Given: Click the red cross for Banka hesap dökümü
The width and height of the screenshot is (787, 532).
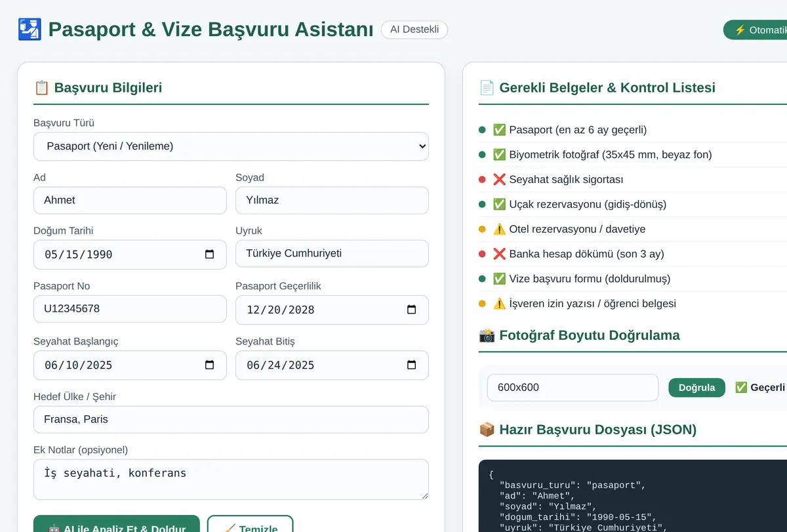Looking at the screenshot, I should tap(499, 254).
